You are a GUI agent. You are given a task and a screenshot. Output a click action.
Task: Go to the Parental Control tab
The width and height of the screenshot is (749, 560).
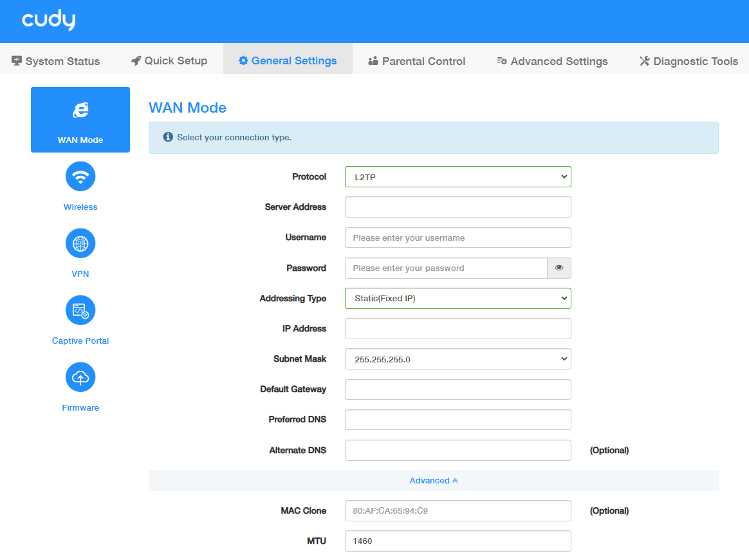(416, 61)
